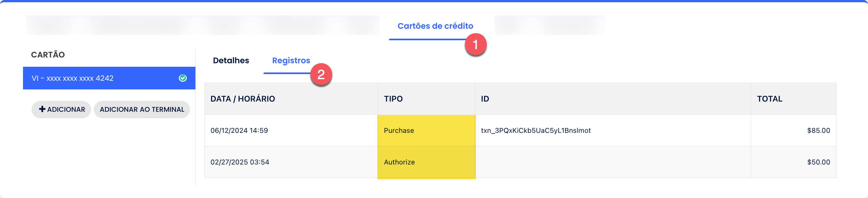Click the red number 2 annotation badge
Image resolution: width=868 pixels, height=198 pixels.
(321, 74)
